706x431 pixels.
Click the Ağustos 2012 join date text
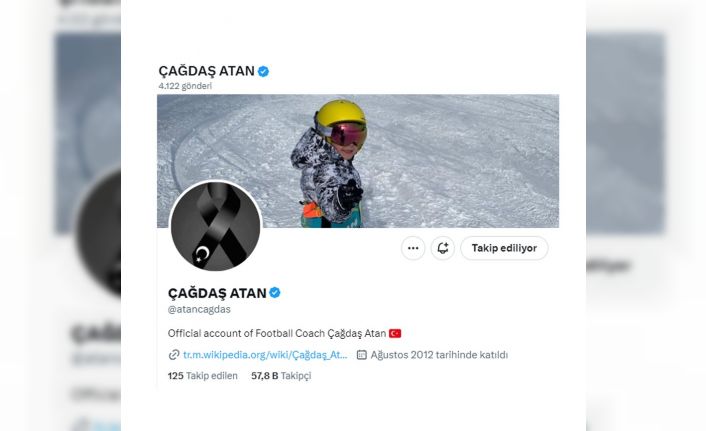[439, 355]
